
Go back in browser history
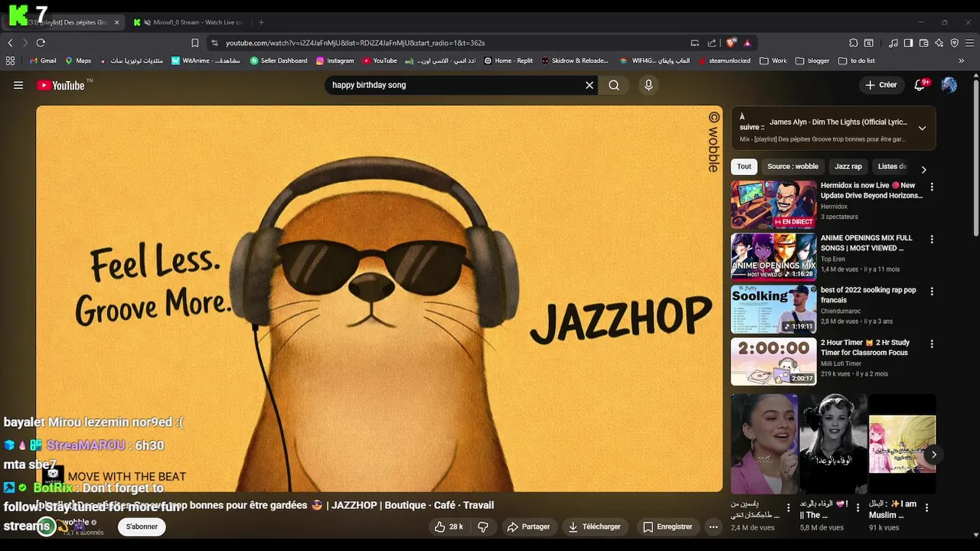pyautogui.click(x=11, y=43)
